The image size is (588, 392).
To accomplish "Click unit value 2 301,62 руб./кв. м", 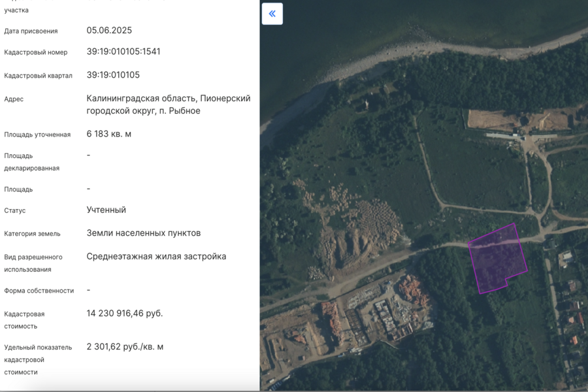I will pos(125,347).
